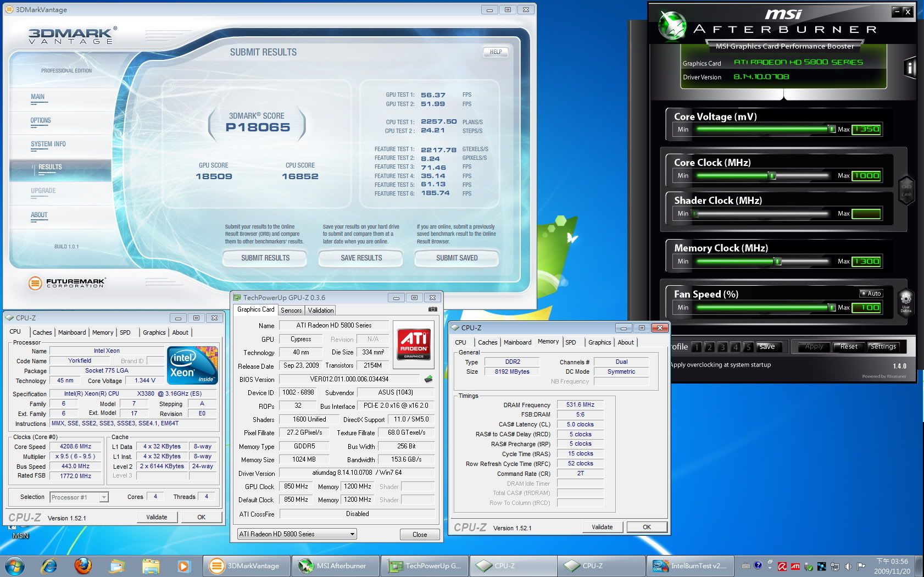Click the Afterburner information 'i' icon
The height and width of the screenshot is (577, 924).
coord(910,68)
